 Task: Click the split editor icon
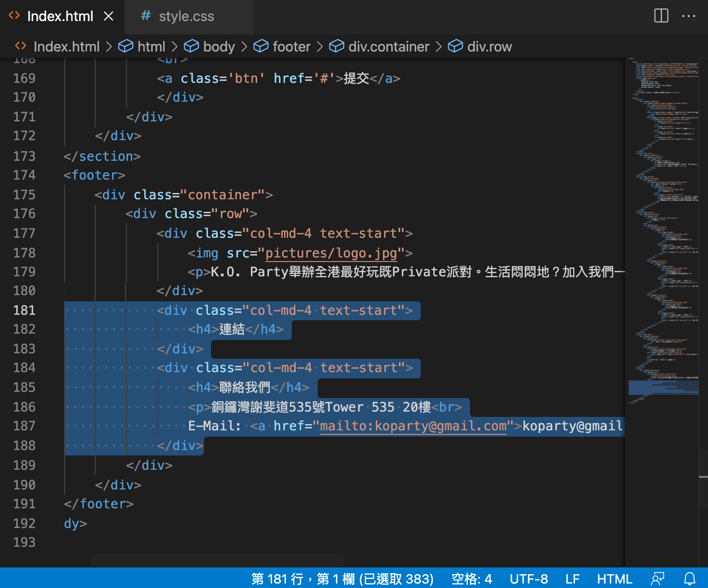click(x=661, y=16)
